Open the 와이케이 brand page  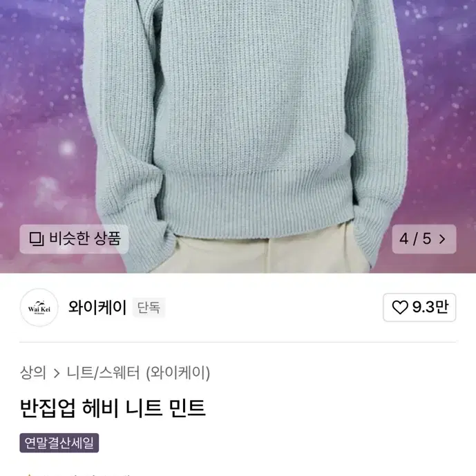[x=97, y=307]
